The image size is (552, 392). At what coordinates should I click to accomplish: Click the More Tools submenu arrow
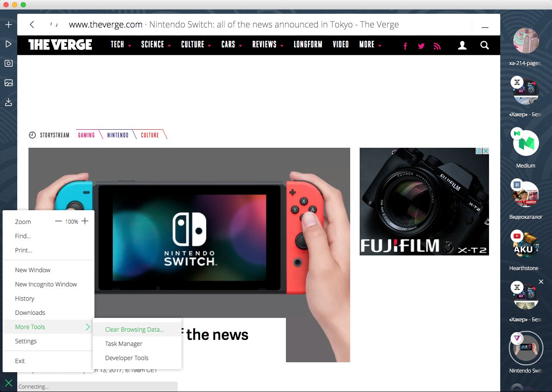tap(88, 327)
